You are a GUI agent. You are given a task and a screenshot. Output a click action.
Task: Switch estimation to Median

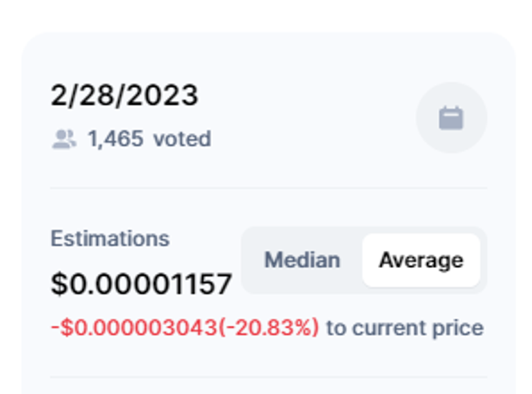[301, 260]
